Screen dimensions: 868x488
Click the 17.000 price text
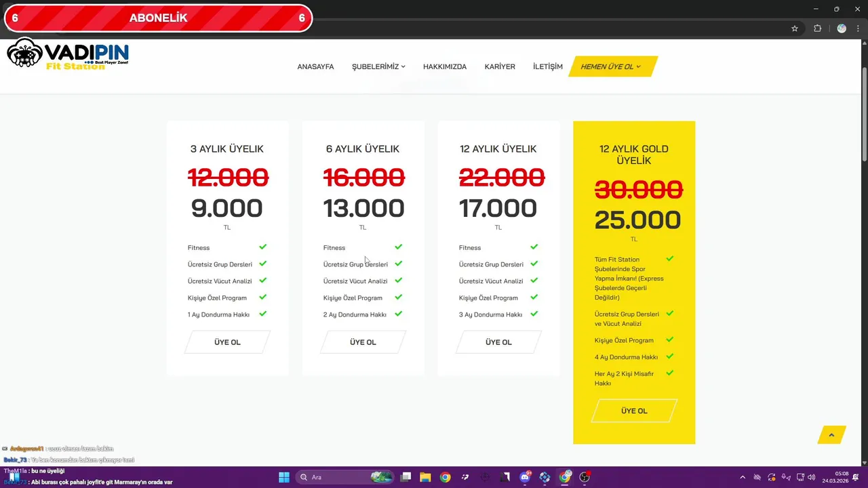498,208
